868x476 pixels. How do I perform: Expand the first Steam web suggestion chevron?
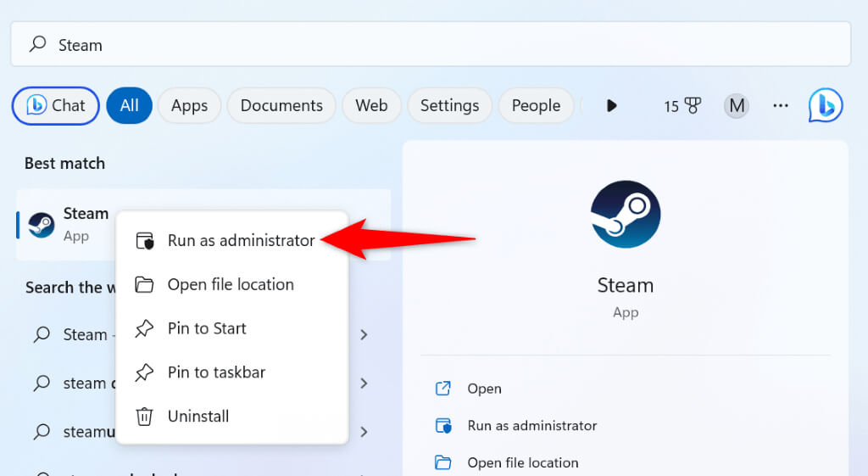click(364, 335)
